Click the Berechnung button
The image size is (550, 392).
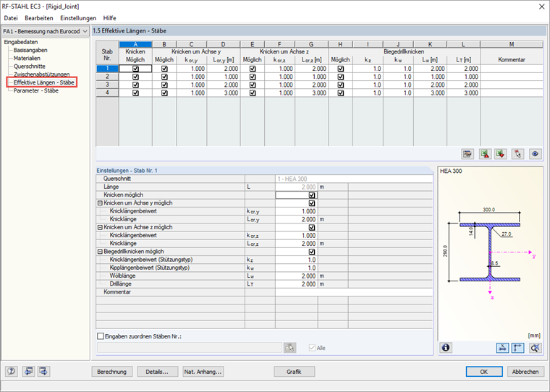click(112, 372)
